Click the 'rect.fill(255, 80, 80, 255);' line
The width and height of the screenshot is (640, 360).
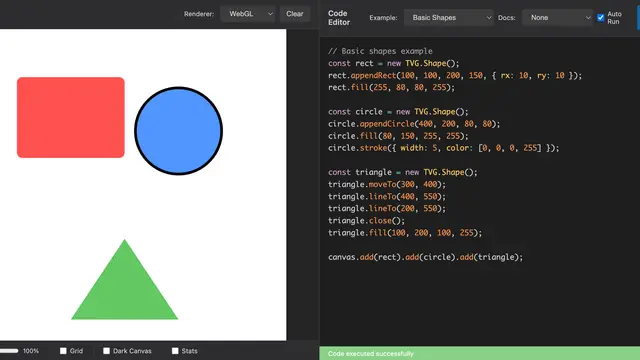(391, 87)
